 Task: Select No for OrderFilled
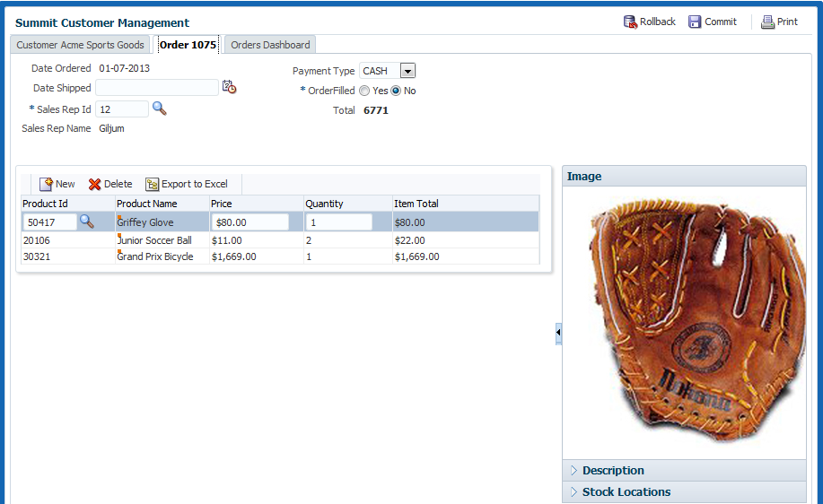(x=396, y=91)
